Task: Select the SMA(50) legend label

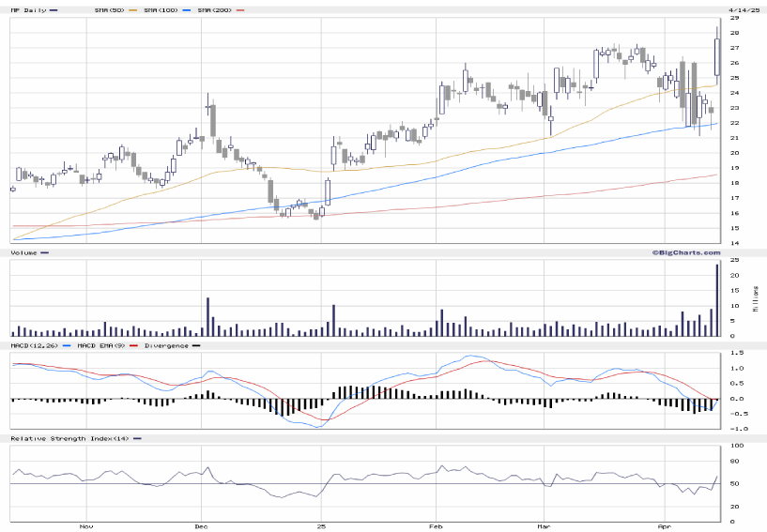Action: click(x=110, y=9)
